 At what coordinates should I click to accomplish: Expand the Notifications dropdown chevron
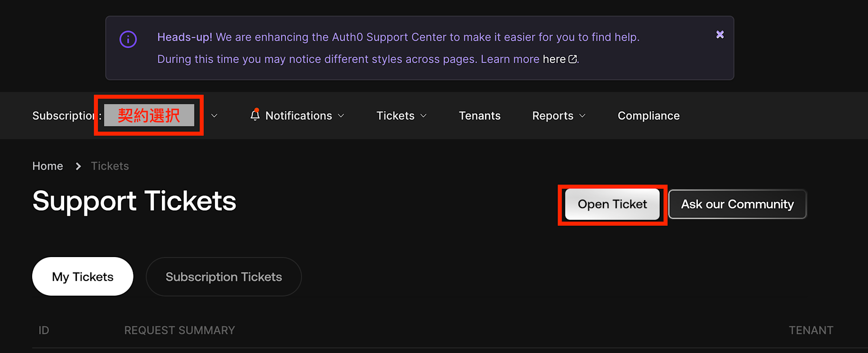(x=341, y=116)
